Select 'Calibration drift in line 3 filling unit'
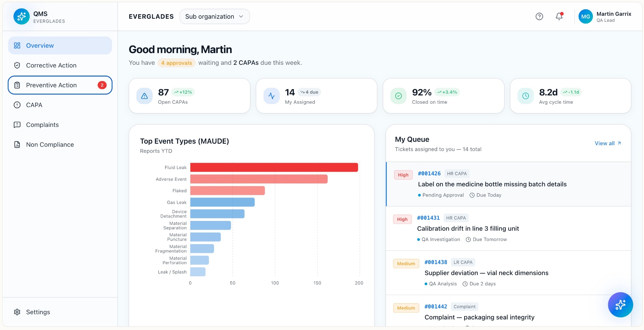The image size is (644, 330). click(x=468, y=229)
